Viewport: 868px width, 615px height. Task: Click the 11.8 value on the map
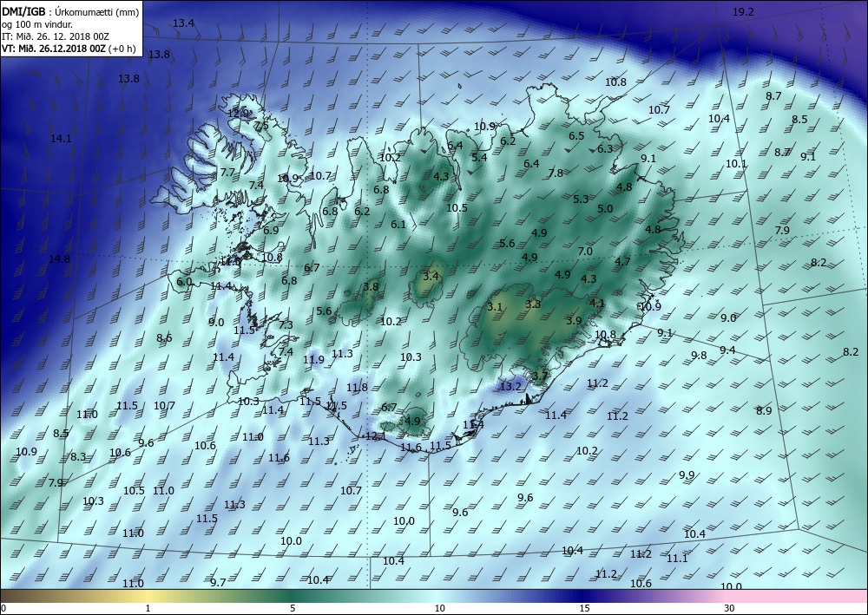point(357,387)
